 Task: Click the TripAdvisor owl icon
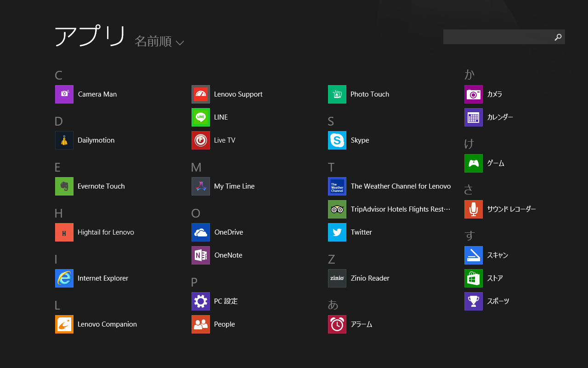[337, 209]
